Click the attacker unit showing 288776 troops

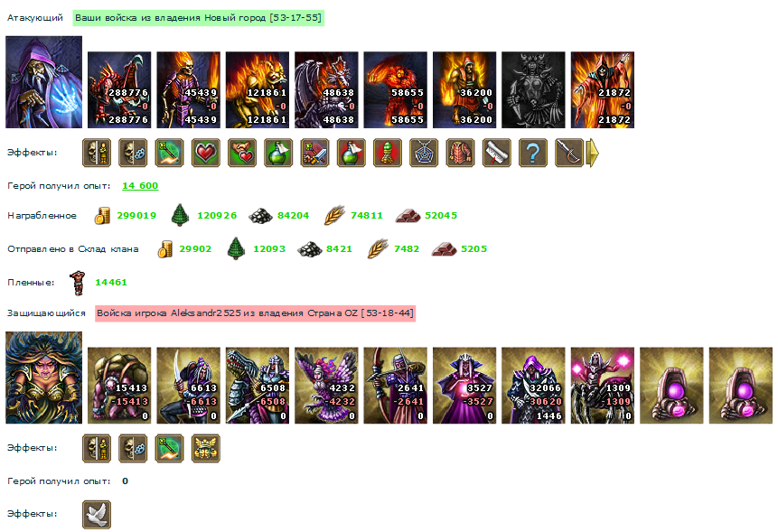point(119,89)
